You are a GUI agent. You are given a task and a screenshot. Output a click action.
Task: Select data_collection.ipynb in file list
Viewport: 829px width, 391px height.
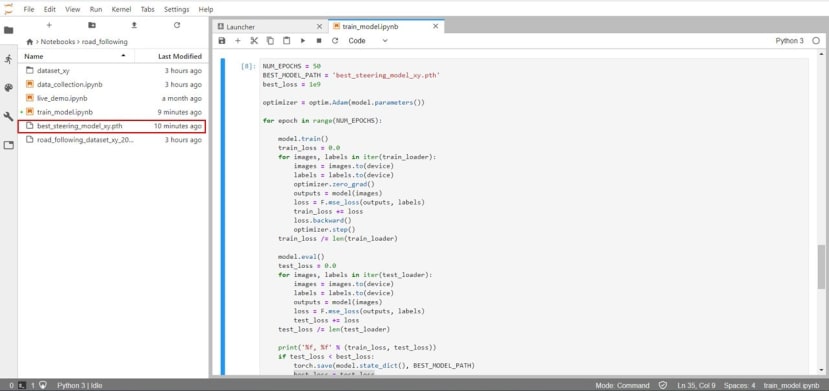coord(112,85)
